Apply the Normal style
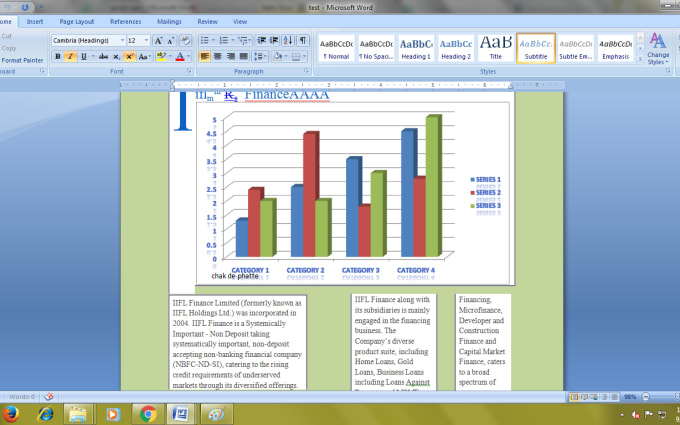 click(336, 49)
